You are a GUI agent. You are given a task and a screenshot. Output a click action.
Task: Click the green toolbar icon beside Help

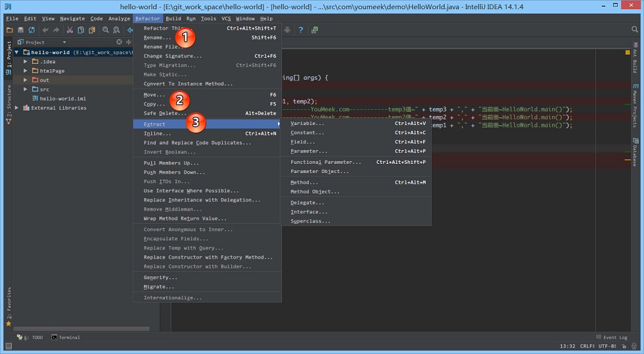click(x=315, y=30)
